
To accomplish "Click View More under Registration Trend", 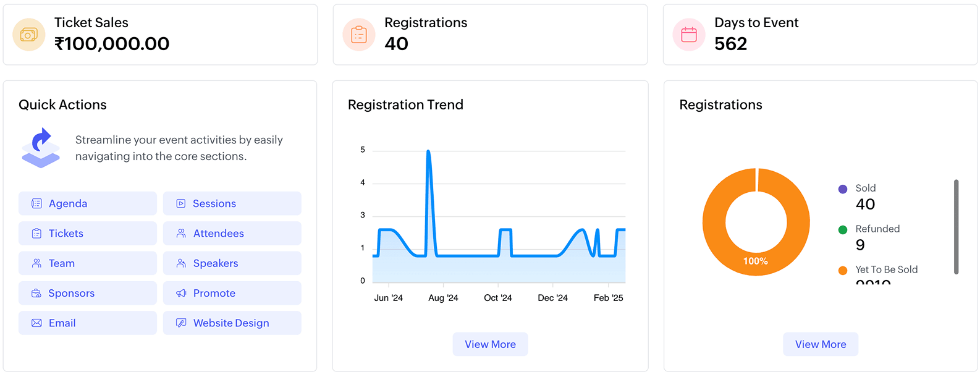I will click(490, 344).
